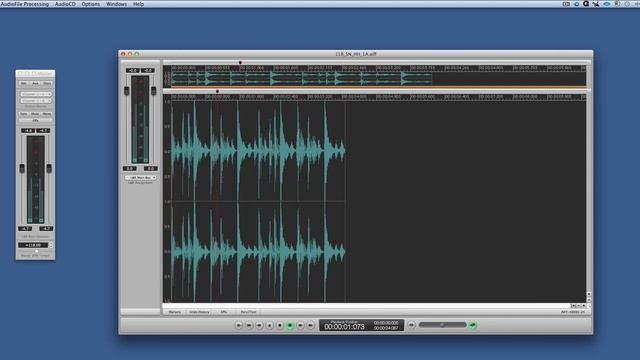
Task: Open the Options menu
Action: 91,4
